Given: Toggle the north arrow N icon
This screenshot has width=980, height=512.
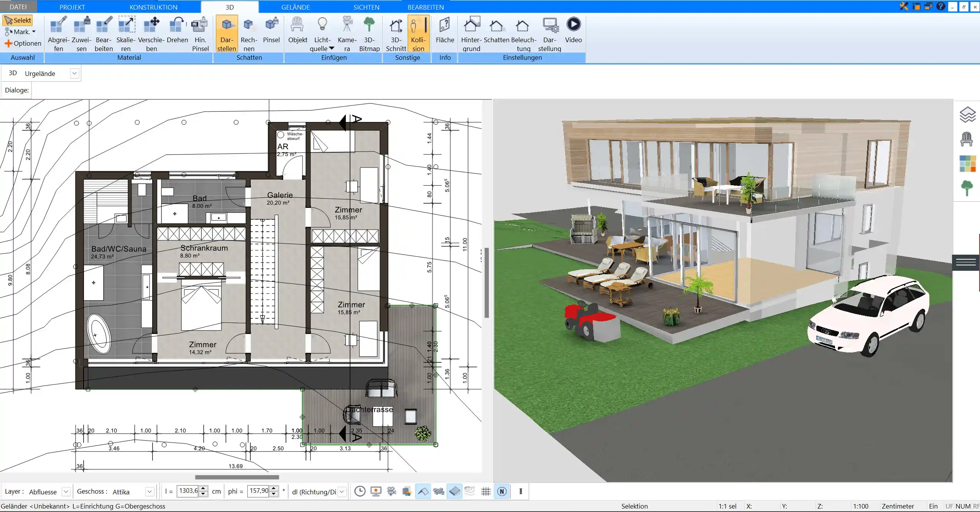Looking at the screenshot, I should [502, 491].
